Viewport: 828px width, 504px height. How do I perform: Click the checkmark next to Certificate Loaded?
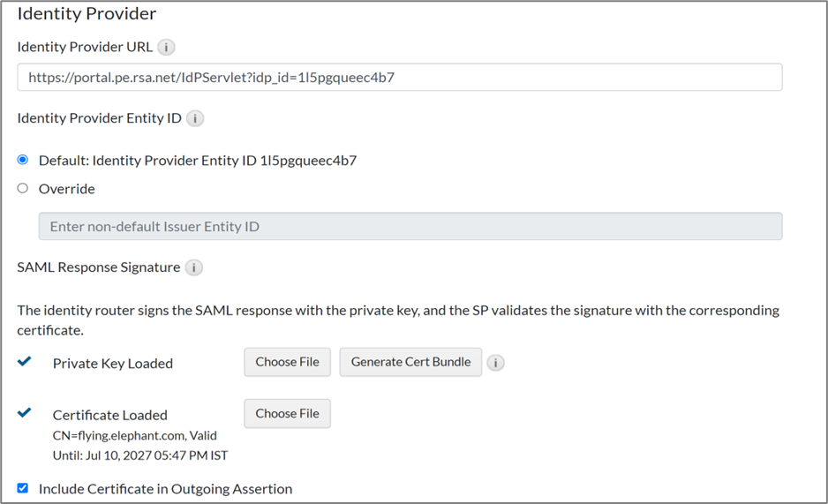coord(25,413)
